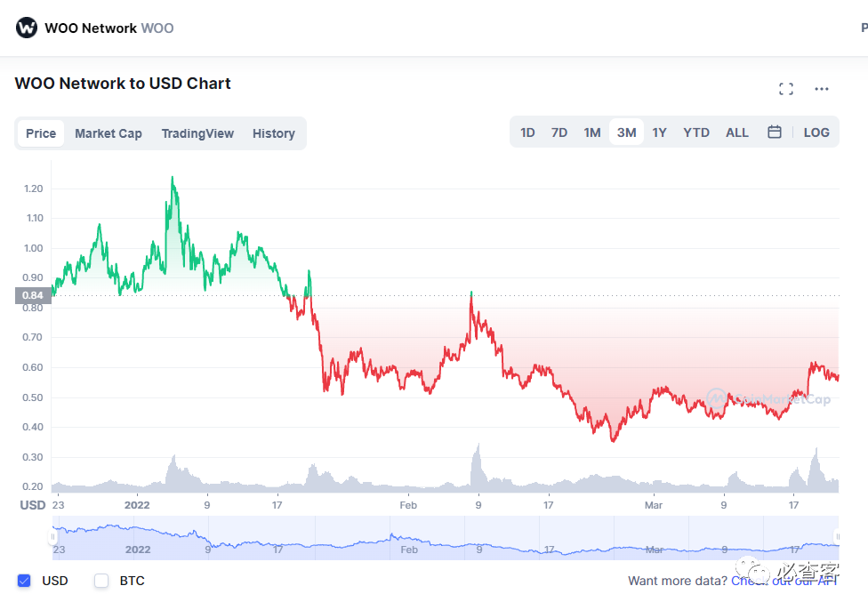
Task: Grab the left handle of range navigator
Action: click(53, 536)
